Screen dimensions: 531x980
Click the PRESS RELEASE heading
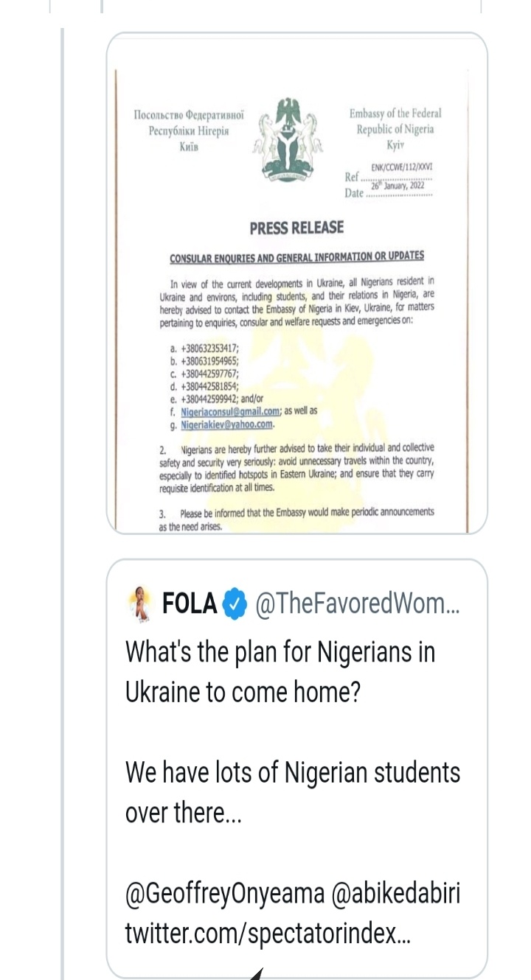296,228
